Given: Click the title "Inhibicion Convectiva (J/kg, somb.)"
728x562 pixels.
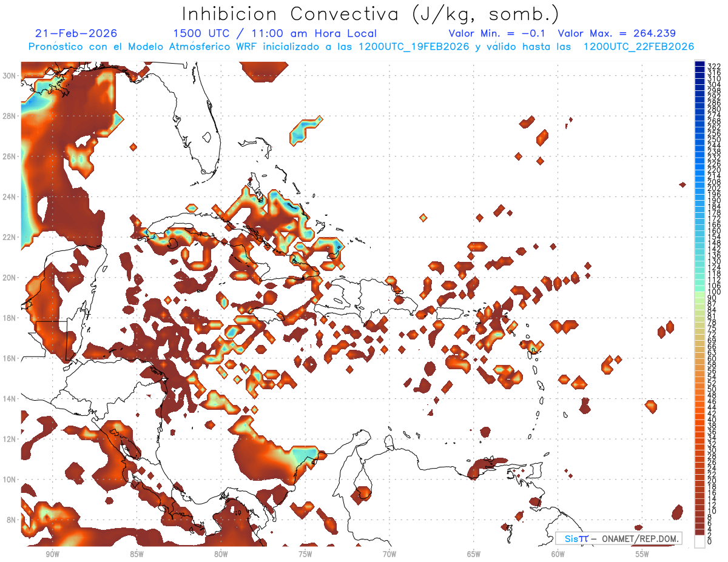Looking at the screenshot, I should tap(370, 14).
